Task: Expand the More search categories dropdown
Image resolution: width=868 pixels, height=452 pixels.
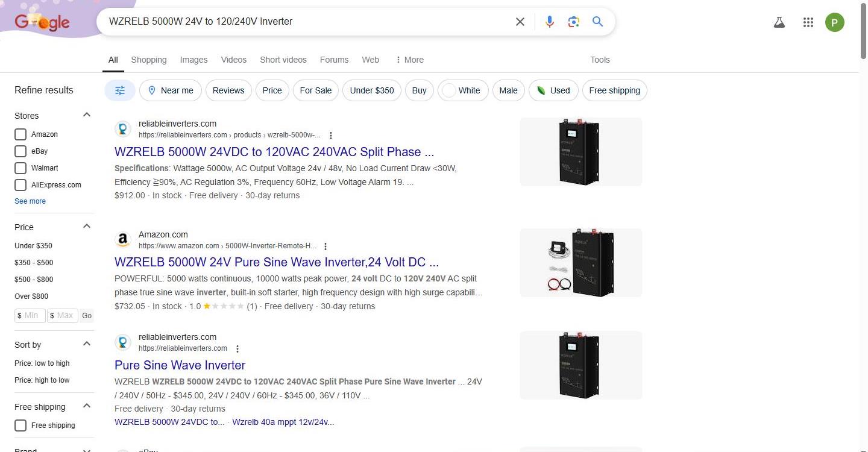Action: (x=409, y=60)
